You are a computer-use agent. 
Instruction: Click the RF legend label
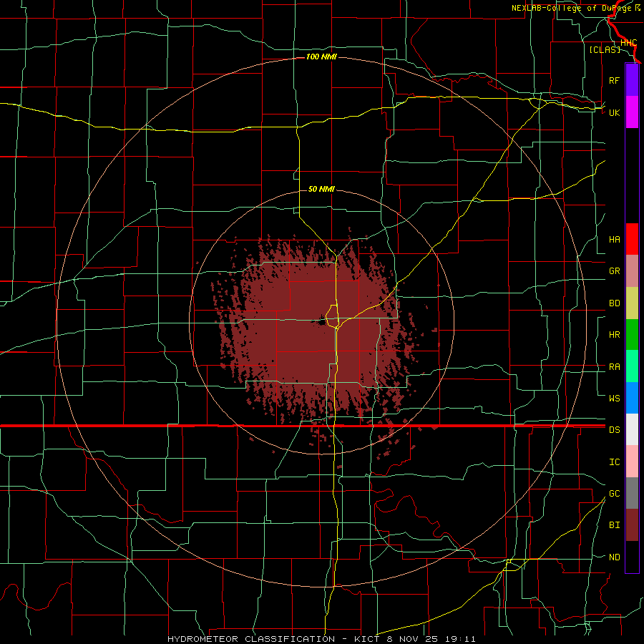tap(614, 80)
